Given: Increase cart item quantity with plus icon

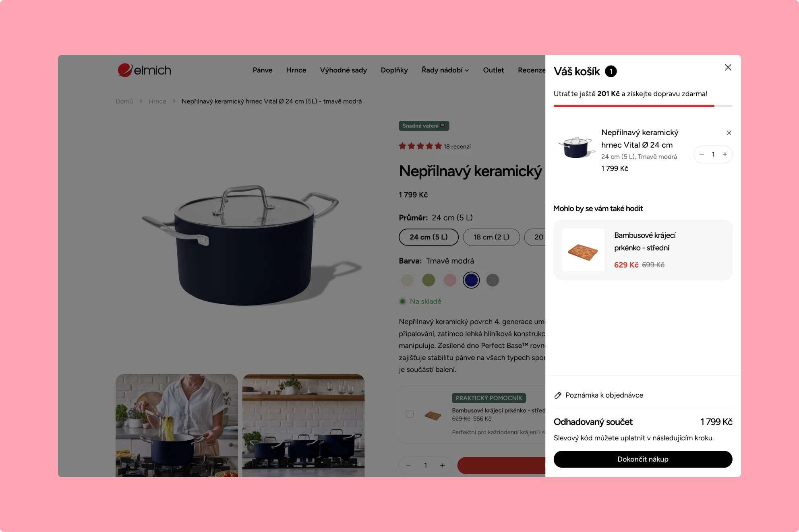Looking at the screenshot, I should [725, 154].
